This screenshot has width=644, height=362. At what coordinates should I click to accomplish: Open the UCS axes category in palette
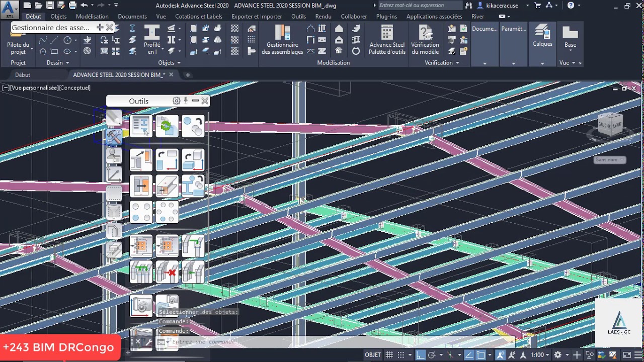pyautogui.click(x=114, y=174)
